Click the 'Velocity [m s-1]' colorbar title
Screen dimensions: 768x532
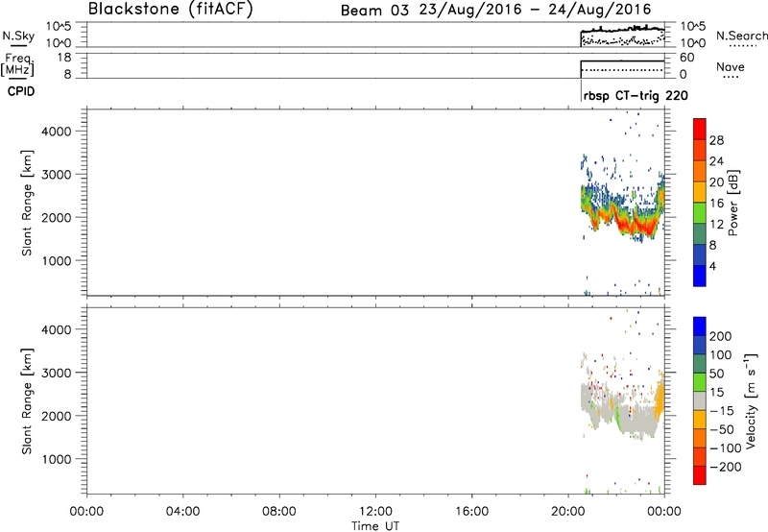tap(751, 400)
